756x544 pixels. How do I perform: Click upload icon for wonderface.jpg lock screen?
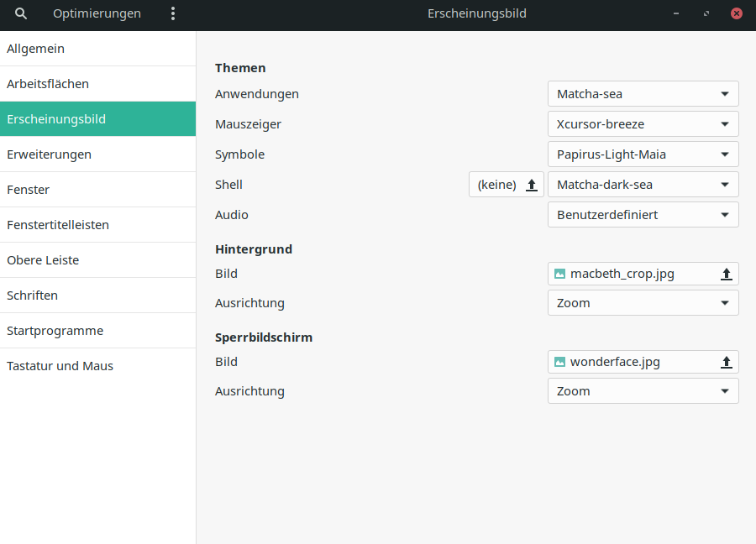(x=727, y=362)
